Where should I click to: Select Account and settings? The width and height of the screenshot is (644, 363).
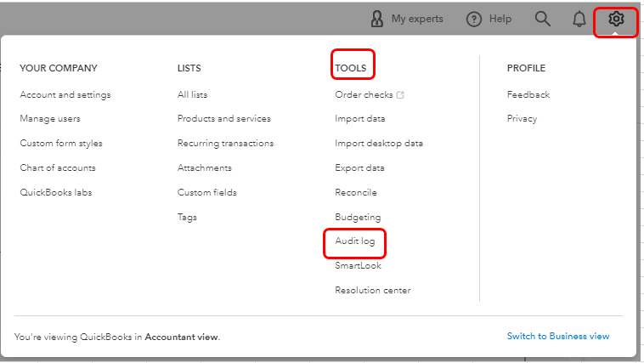[x=65, y=94]
